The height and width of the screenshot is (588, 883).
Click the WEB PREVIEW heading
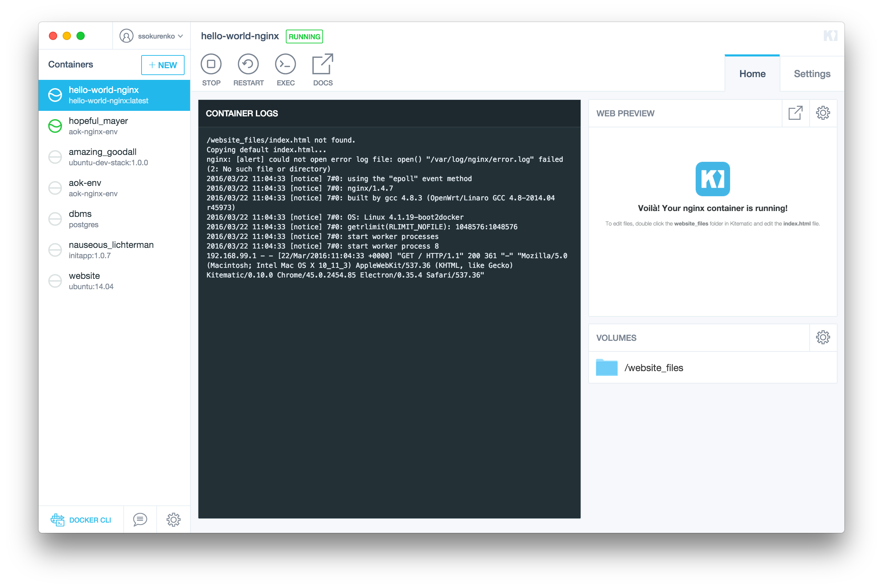[625, 113]
